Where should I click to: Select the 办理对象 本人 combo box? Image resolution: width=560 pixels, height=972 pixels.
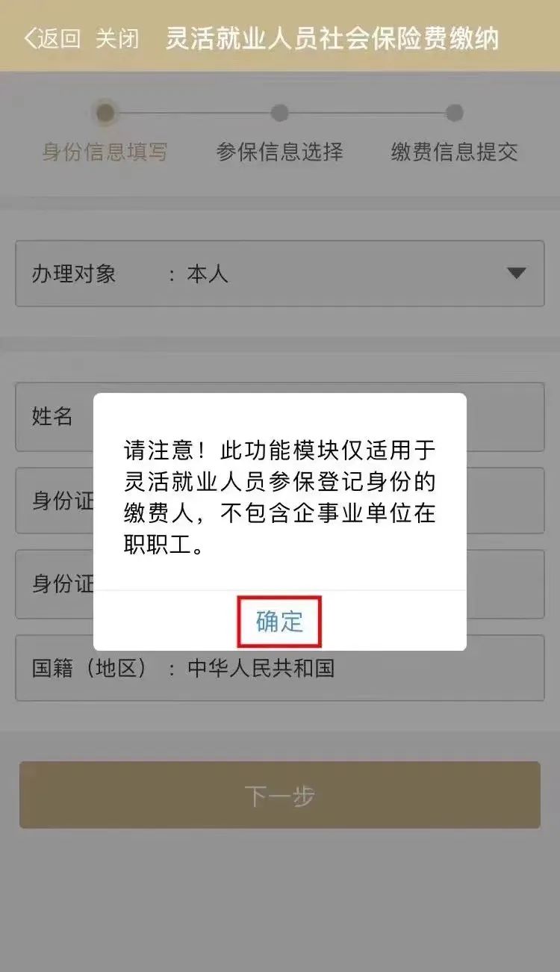(280, 273)
